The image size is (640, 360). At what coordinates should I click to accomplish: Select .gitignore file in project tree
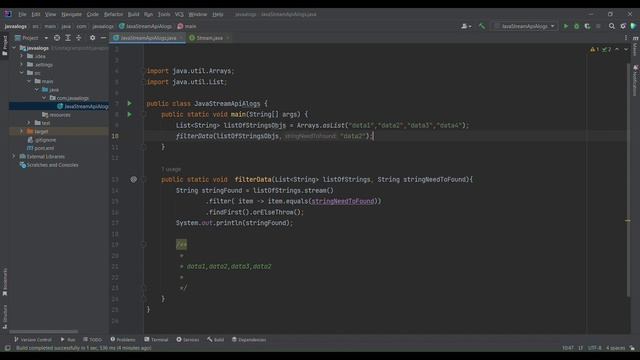(x=42, y=140)
